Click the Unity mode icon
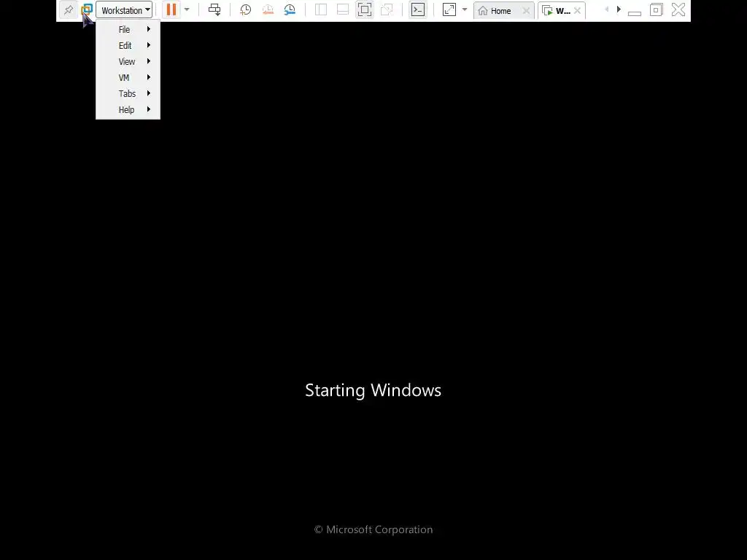Viewport: 747px width, 560px height. 387,9
